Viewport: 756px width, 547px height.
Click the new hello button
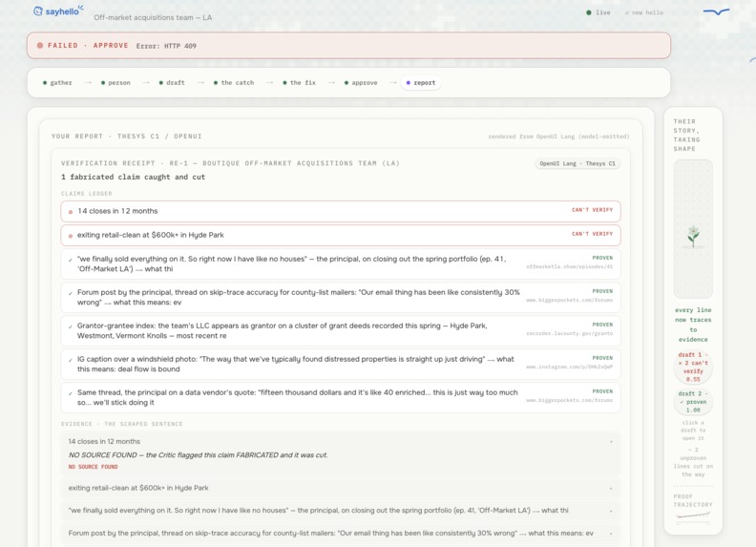click(x=643, y=12)
